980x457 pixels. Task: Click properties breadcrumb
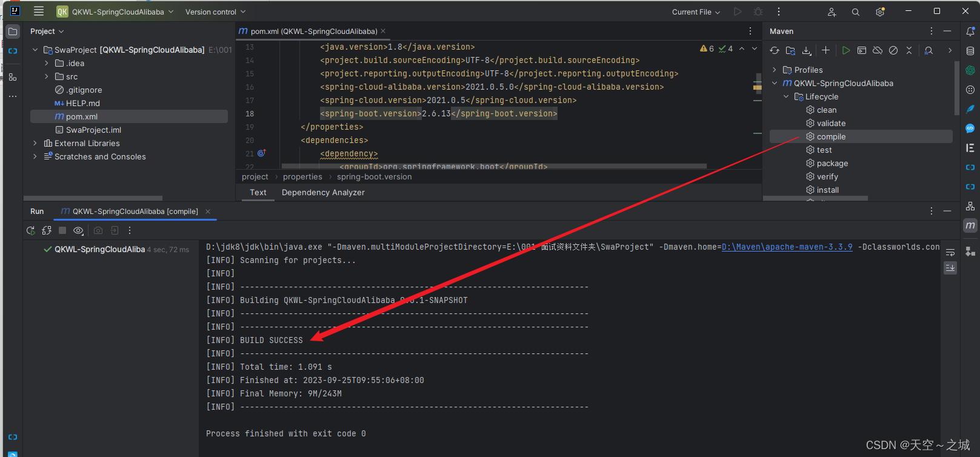[302, 176]
